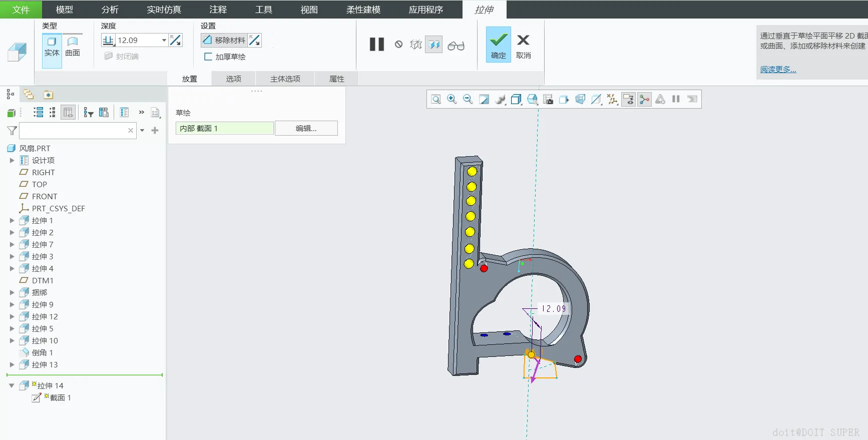868x440 pixels.
Task: Pause the extrude feature tool
Action: pos(376,45)
